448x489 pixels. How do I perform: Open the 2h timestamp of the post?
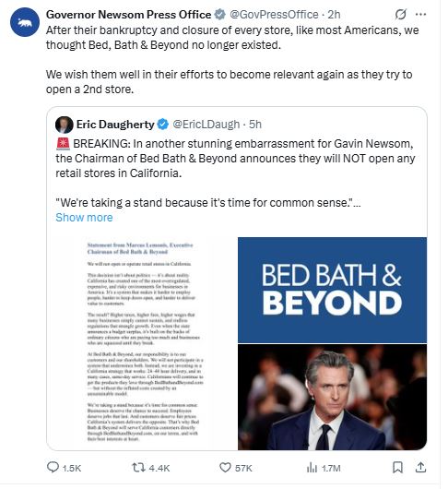[334, 15]
